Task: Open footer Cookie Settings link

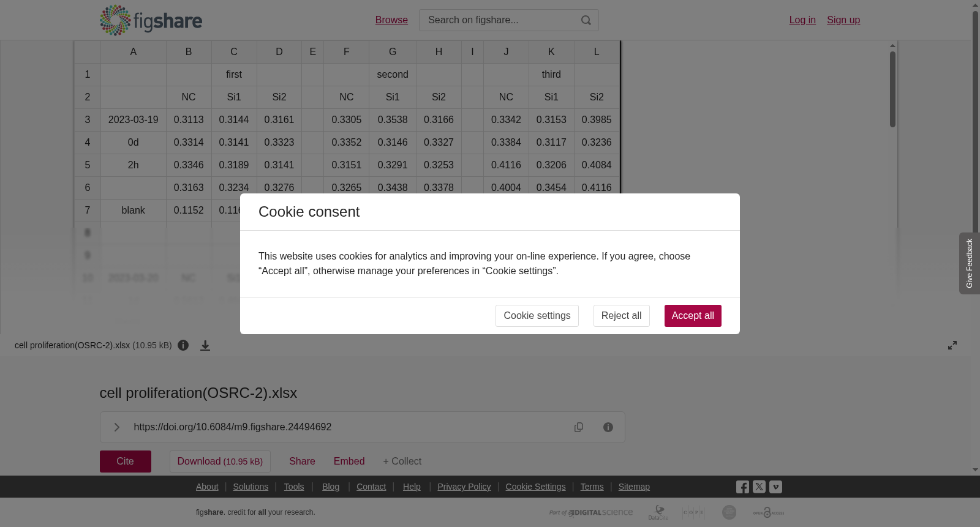Action: (x=536, y=487)
